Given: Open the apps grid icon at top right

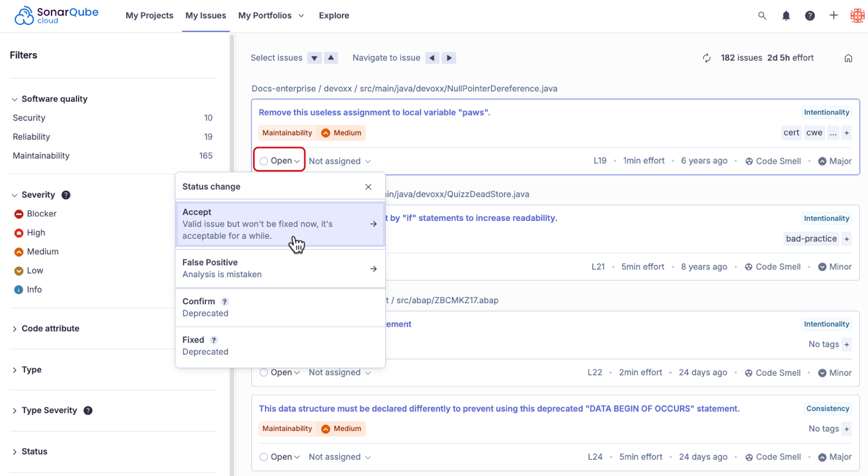Looking at the screenshot, I should pos(857,16).
